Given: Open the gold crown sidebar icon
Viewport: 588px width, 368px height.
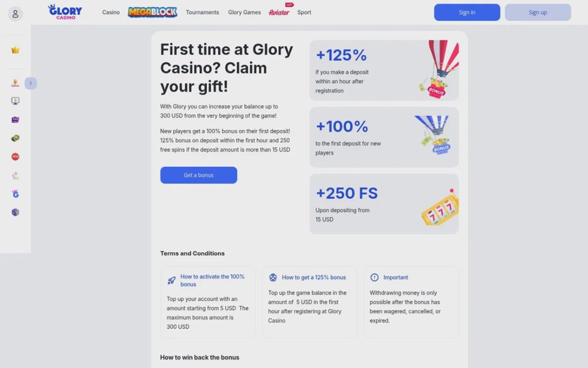Looking at the screenshot, I should (15, 50).
